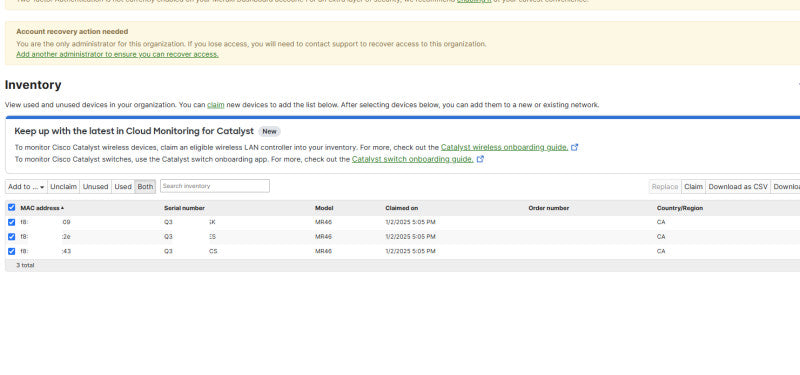Image resolution: width=800 pixels, height=375 pixels.
Task: Select MR46 model cell in row ending 43
Action: click(323, 252)
